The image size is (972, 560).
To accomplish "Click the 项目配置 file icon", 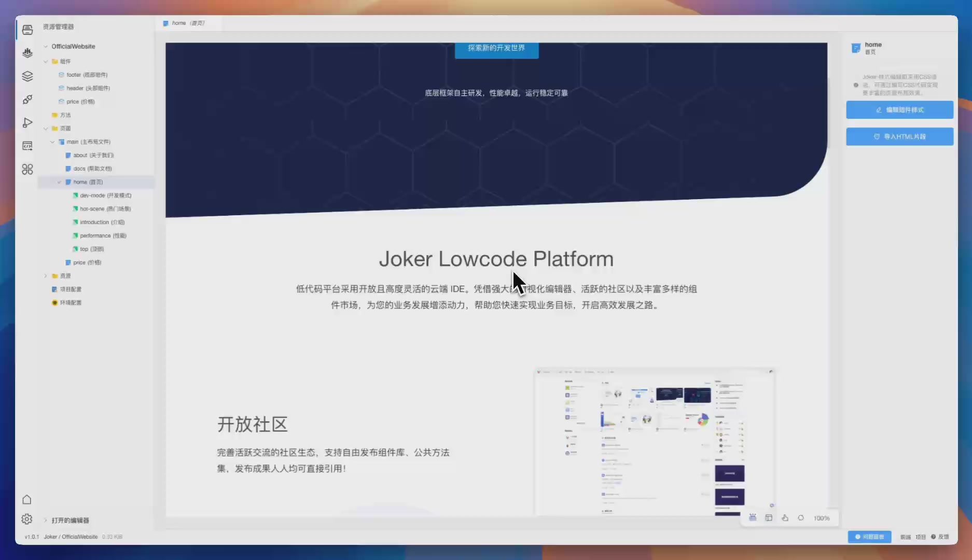I will [x=54, y=289].
